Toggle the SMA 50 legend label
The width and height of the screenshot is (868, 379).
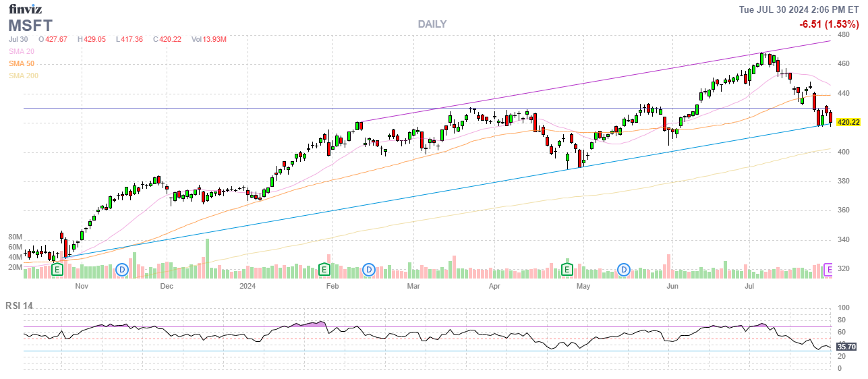click(x=22, y=63)
